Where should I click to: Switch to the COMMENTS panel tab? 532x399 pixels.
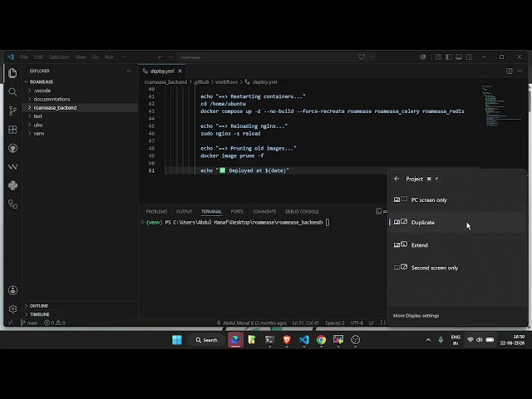264,211
